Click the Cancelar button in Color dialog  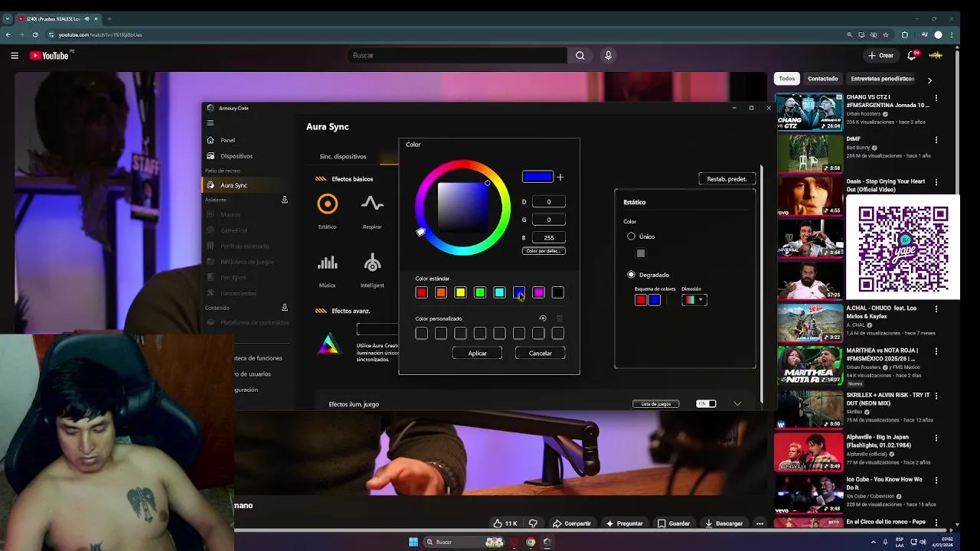coord(540,353)
